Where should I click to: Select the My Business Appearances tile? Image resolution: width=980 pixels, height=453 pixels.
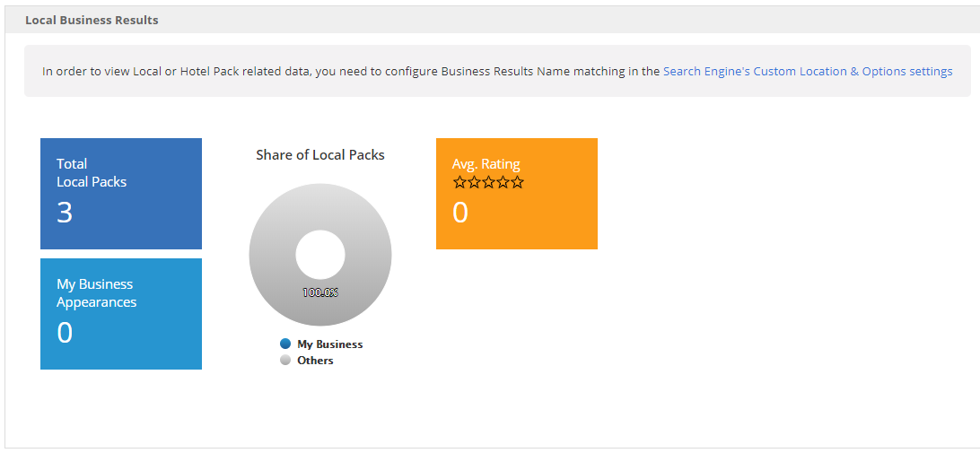point(121,313)
